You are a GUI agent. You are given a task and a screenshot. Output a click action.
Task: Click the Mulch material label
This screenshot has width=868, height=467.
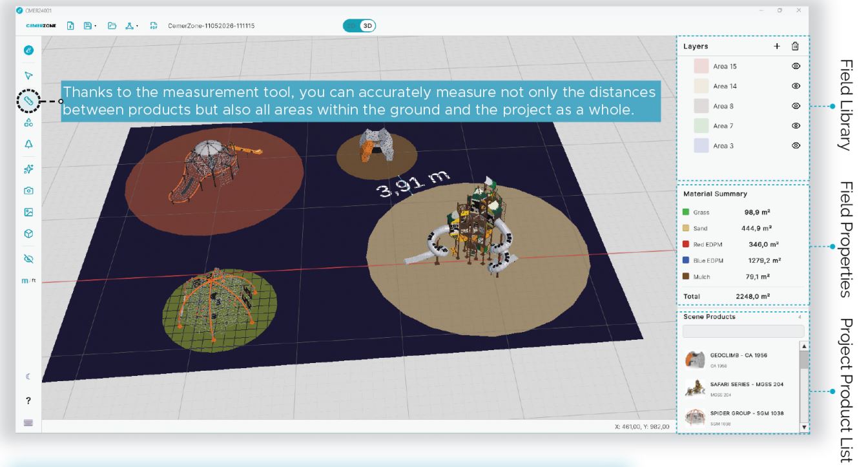(701, 276)
